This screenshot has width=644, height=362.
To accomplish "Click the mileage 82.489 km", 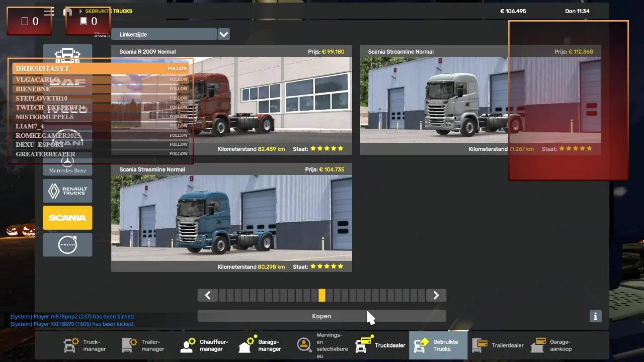I will click(x=271, y=149).
